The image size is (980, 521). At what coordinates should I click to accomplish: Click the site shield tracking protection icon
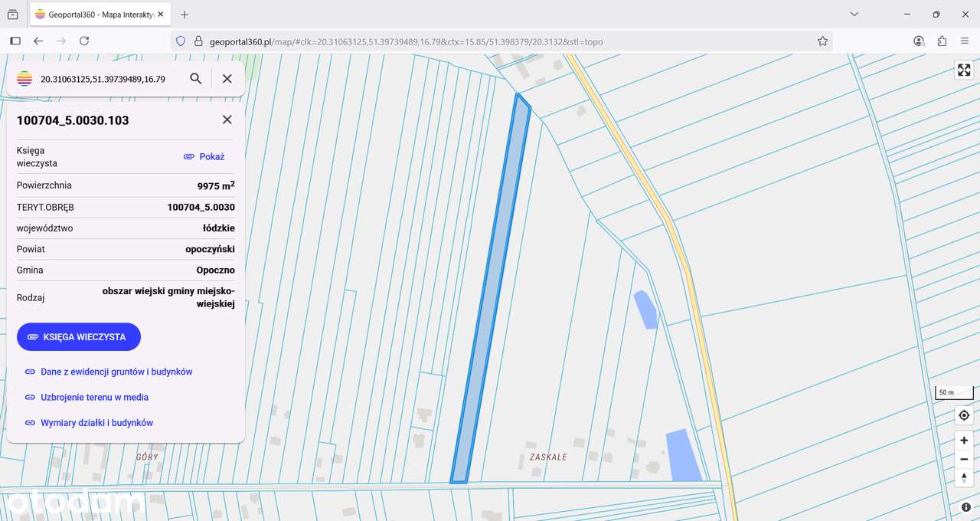(181, 41)
